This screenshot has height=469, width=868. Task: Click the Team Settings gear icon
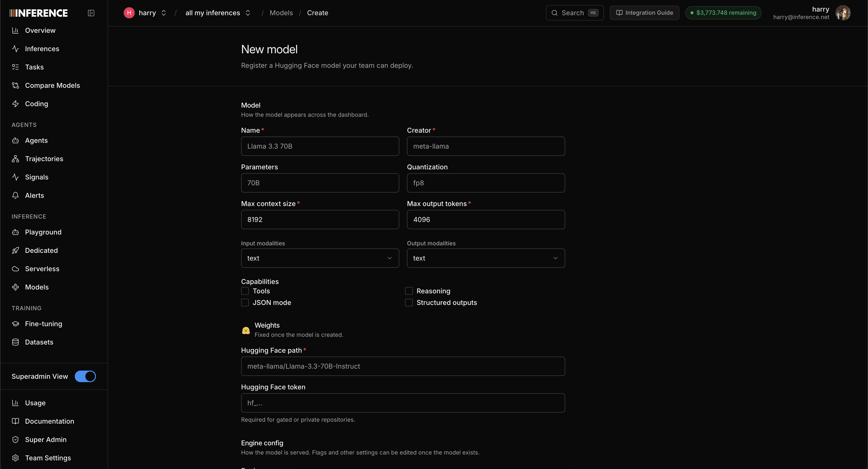coord(15,457)
